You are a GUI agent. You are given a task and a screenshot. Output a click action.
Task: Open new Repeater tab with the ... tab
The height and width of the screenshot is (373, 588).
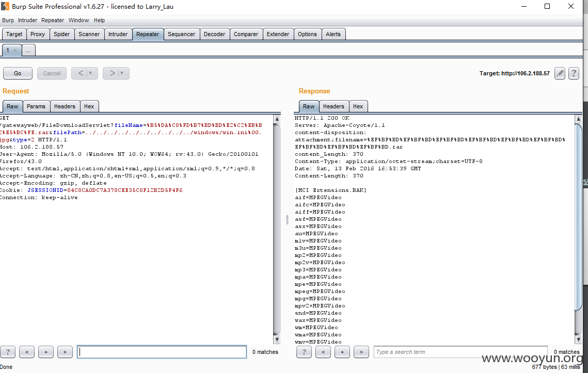click(x=28, y=50)
